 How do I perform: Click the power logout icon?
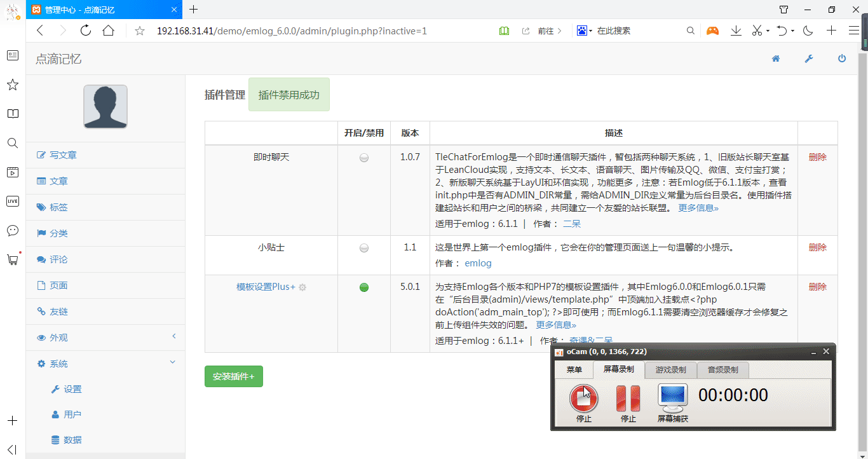pyautogui.click(x=842, y=59)
